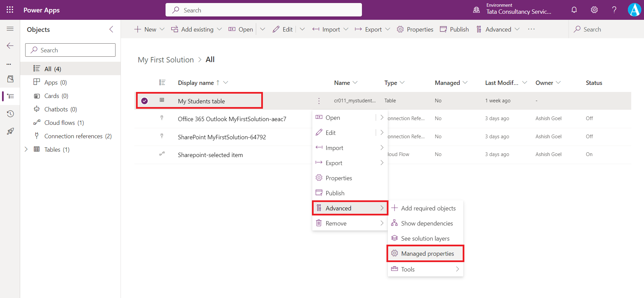This screenshot has width=644, height=298.
Task: Go to My First Solution breadcrumb
Action: pos(166,60)
